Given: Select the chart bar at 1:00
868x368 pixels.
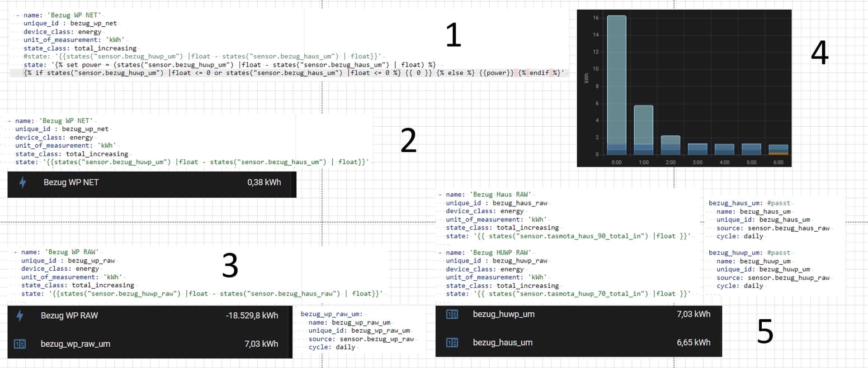Looking at the screenshot, I should tap(643, 127).
